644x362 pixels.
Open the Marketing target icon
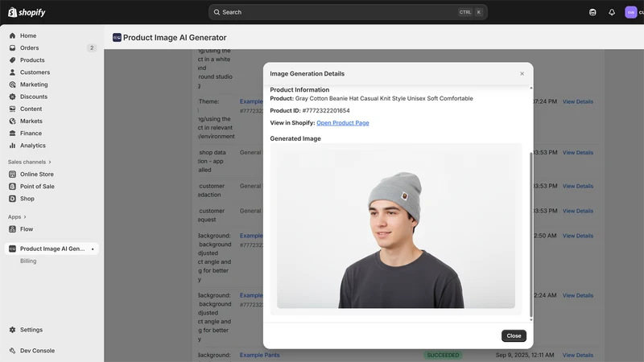point(12,84)
